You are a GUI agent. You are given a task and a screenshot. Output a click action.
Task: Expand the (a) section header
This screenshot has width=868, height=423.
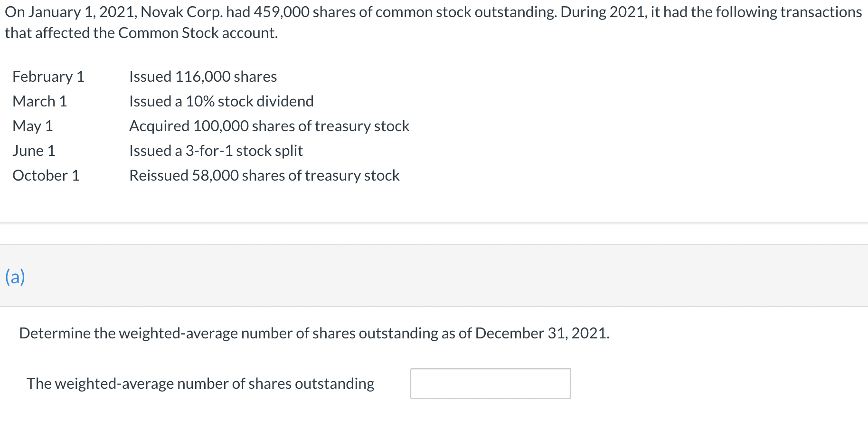click(15, 276)
